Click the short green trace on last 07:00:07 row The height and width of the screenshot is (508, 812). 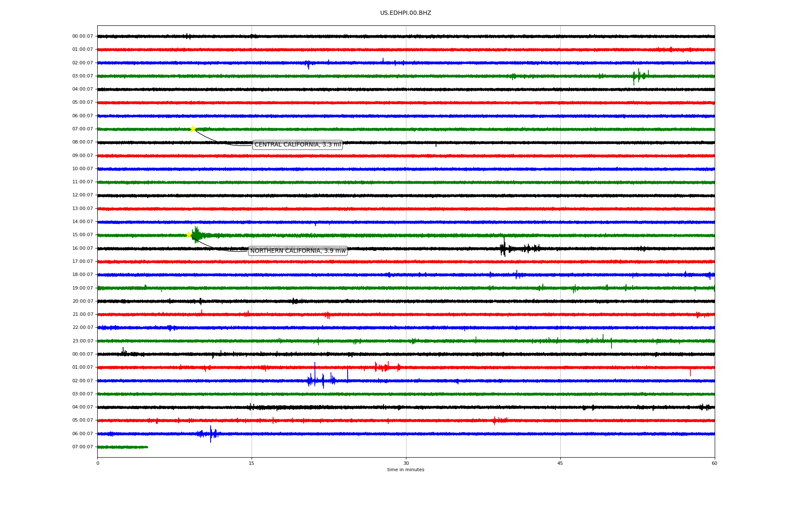click(123, 447)
